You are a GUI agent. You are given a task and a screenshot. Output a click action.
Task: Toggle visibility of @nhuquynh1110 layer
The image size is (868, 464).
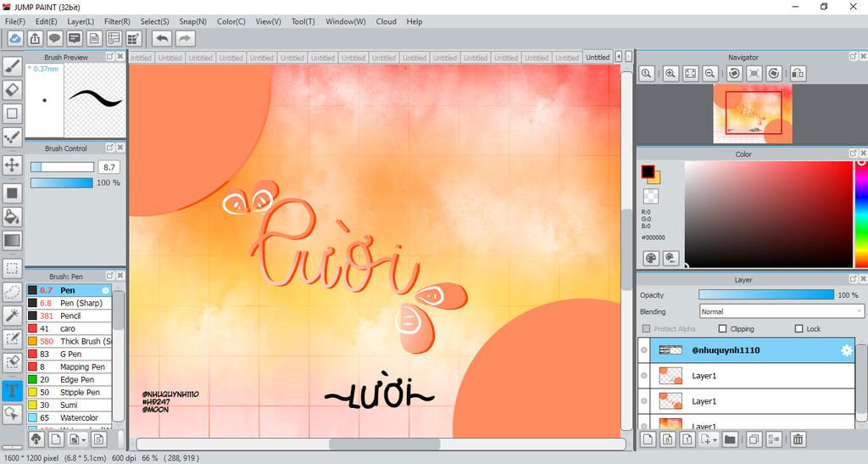(x=644, y=350)
